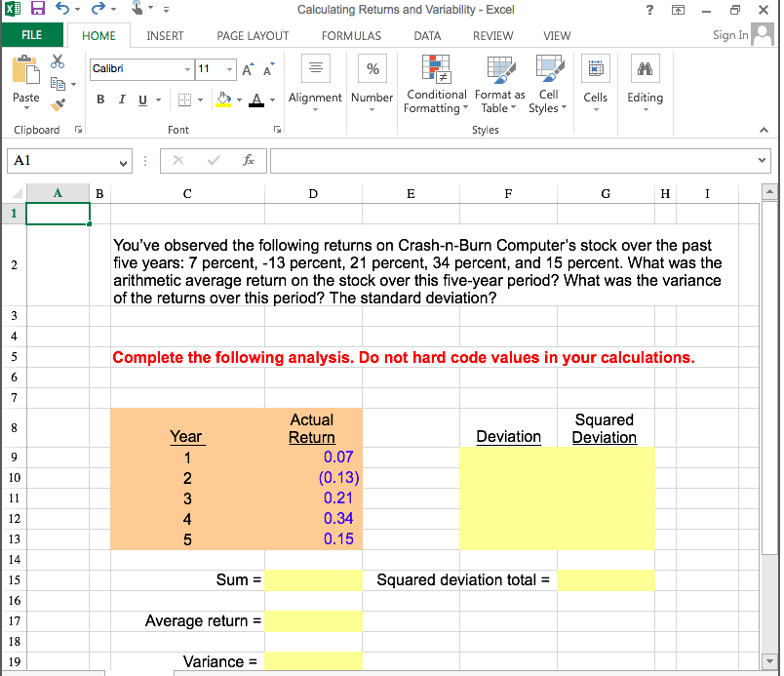Viewport: 784px width, 676px height.
Task: Open the font name dropdown
Action: (x=187, y=70)
